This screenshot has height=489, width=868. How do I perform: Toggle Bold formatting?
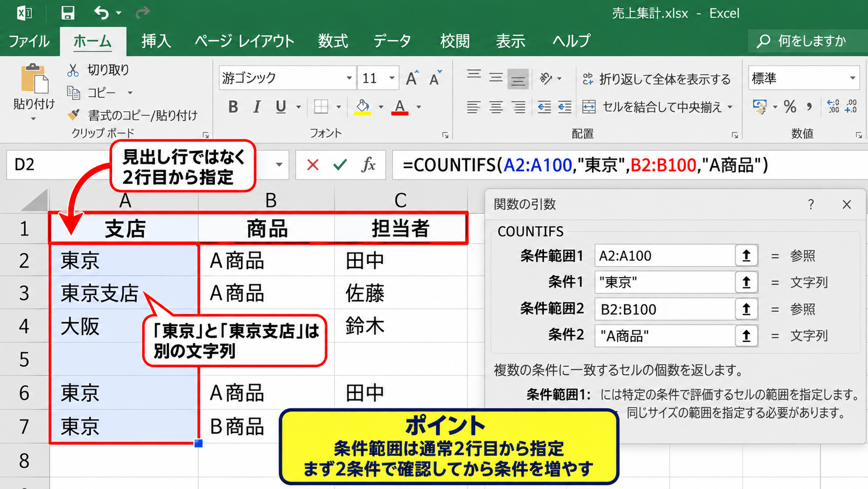point(233,107)
